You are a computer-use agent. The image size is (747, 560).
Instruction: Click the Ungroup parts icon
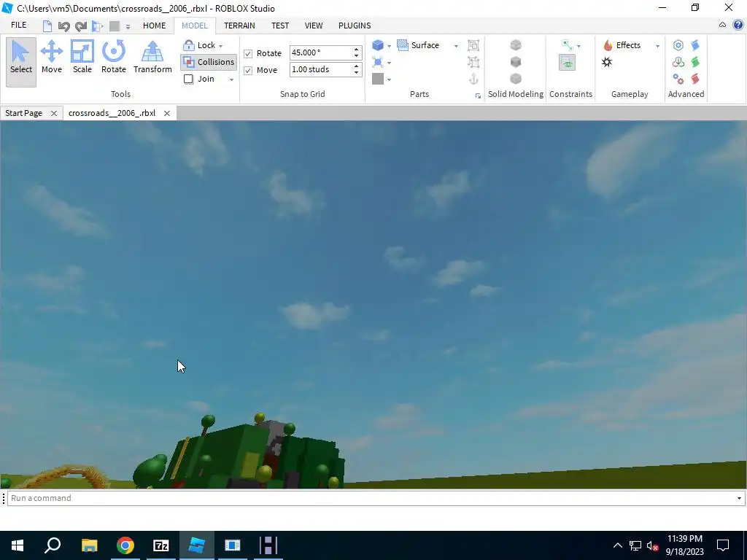[473, 62]
